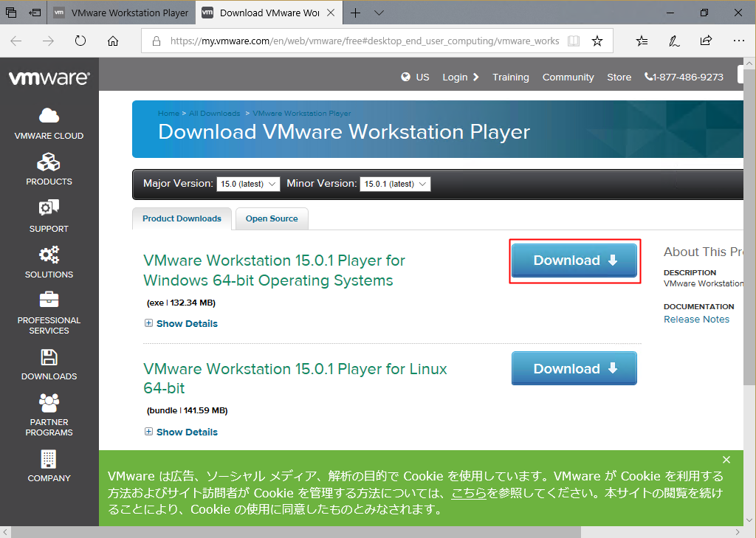
Task: Open browser settings and more menu
Action: 738,41
